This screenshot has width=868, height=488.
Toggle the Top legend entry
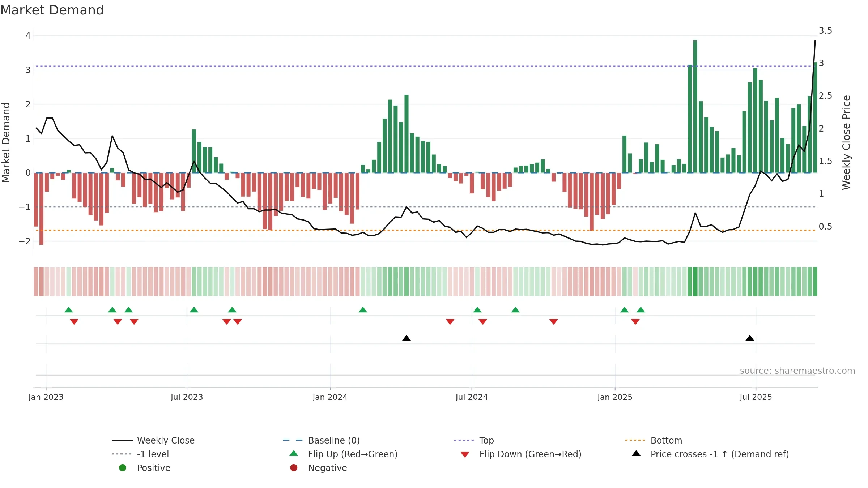click(474, 440)
